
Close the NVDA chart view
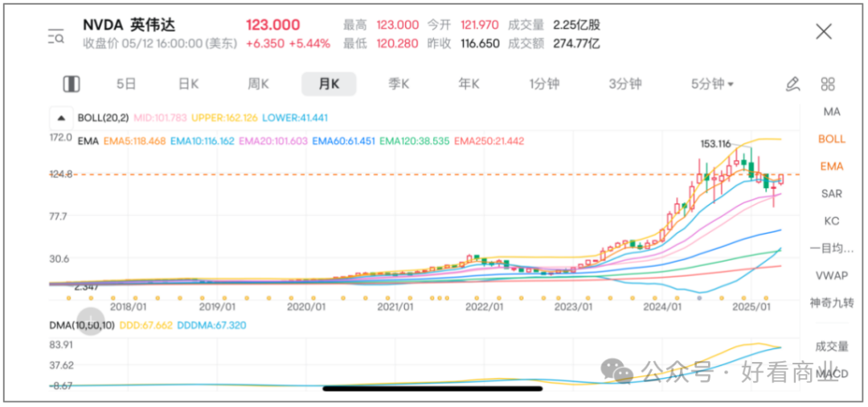(824, 31)
